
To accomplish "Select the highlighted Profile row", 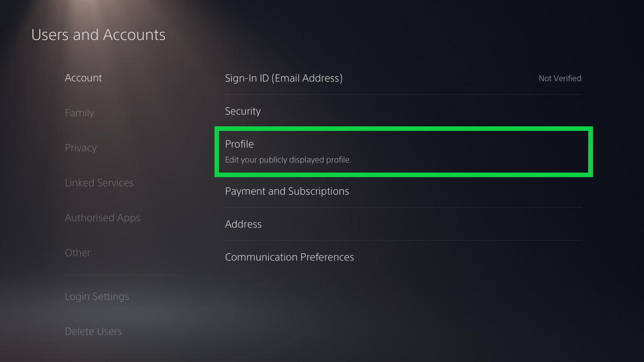I will 402,151.
